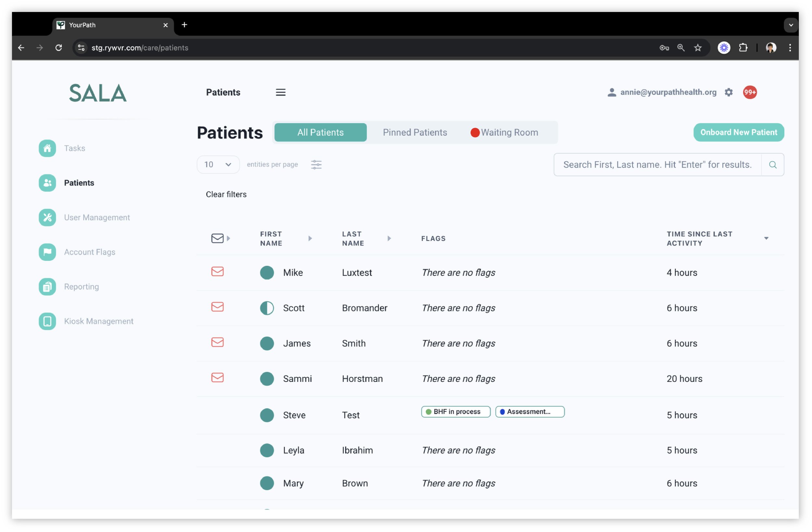Click the Kiosk Management tablet icon

tap(47, 321)
